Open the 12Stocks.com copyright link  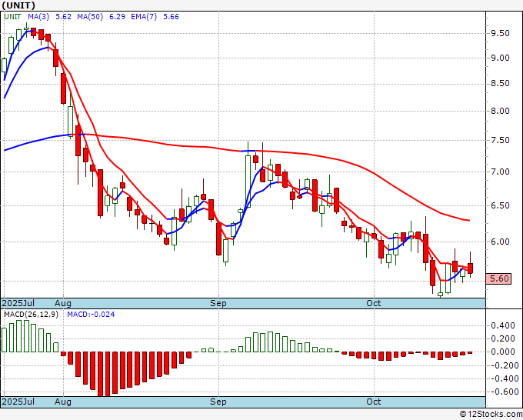(491, 415)
